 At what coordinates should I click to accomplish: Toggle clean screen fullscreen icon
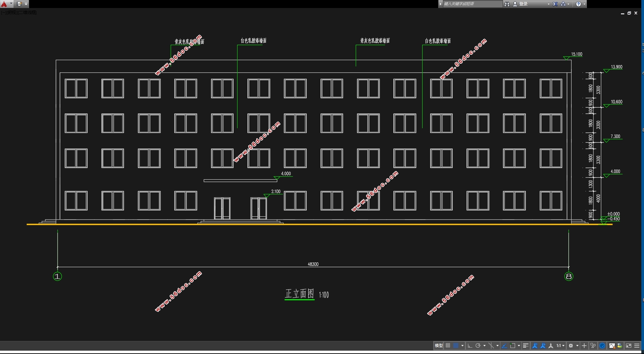click(x=629, y=346)
